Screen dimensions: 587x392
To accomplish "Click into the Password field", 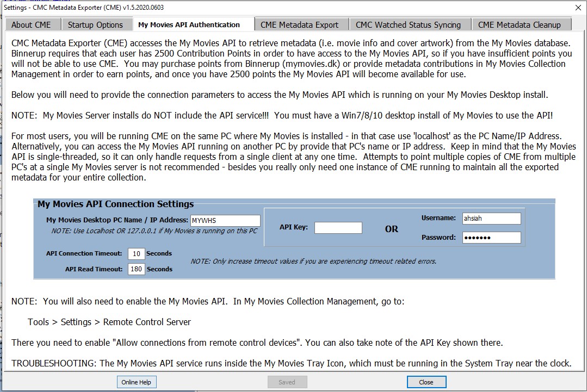I will click(492, 238).
